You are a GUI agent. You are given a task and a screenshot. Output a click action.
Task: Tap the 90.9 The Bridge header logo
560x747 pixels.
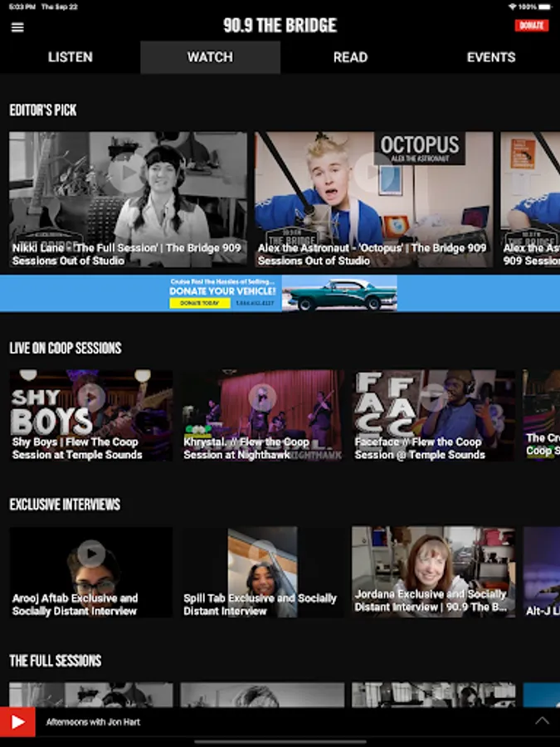point(280,25)
